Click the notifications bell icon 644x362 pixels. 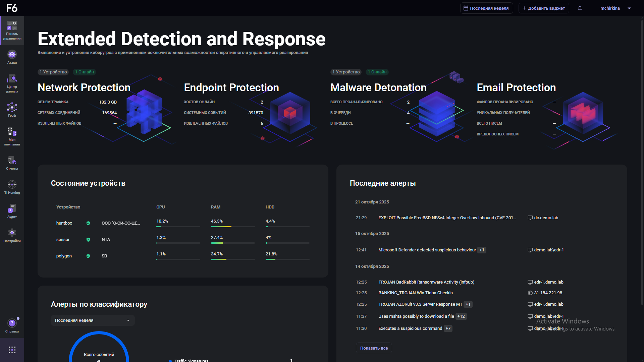pyautogui.click(x=580, y=8)
